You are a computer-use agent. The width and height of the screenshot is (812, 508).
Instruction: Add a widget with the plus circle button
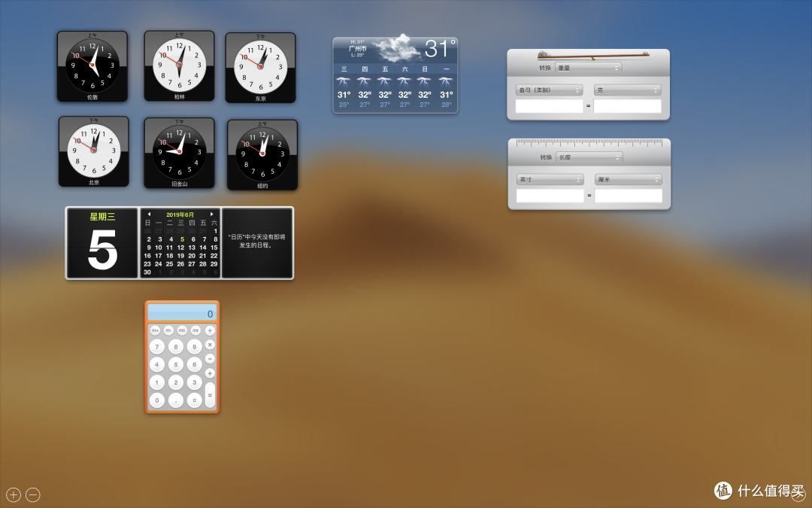tap(14, 494)
